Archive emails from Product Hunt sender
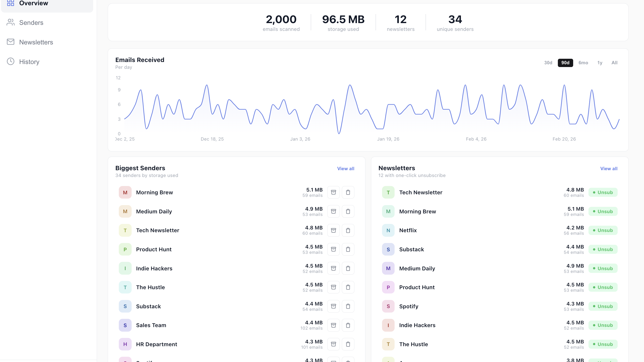The height and width of the screenshot is (362, 644). [333, 249]
